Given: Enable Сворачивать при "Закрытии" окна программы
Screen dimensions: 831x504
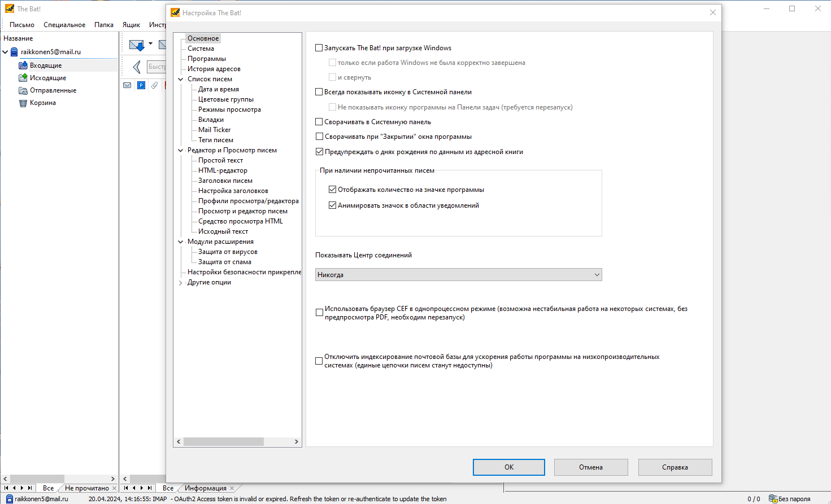Looking at the screenshot, I should click(x=319, y=137).
